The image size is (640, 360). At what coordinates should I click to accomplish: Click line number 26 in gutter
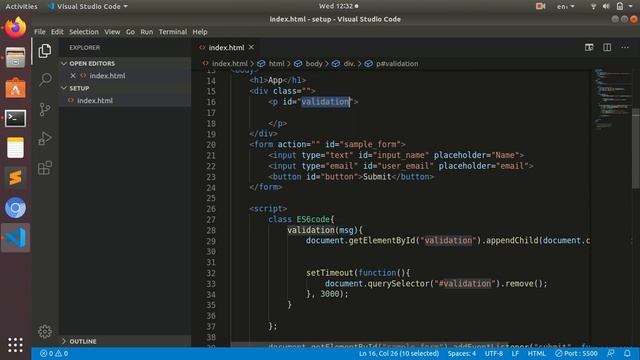pyautogui.click(x=211, y=209)
